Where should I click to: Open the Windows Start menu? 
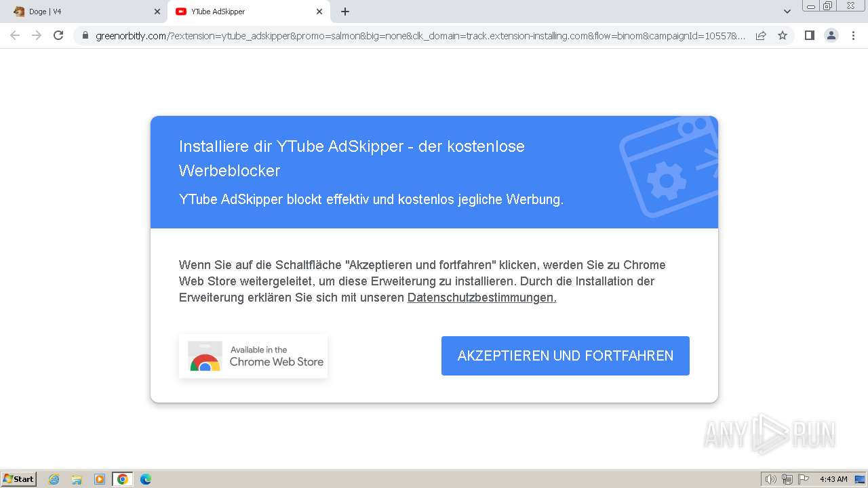coord(19,479)
